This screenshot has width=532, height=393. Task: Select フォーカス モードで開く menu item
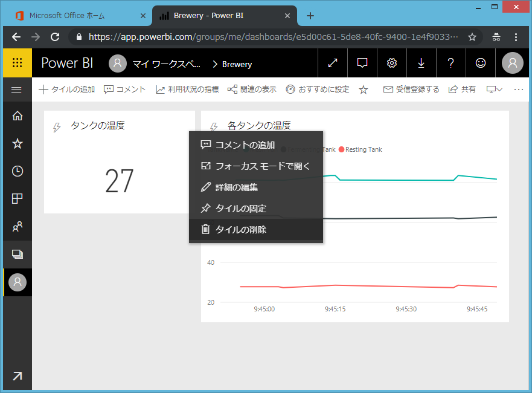pyautogui.click(x=256, y=166)
